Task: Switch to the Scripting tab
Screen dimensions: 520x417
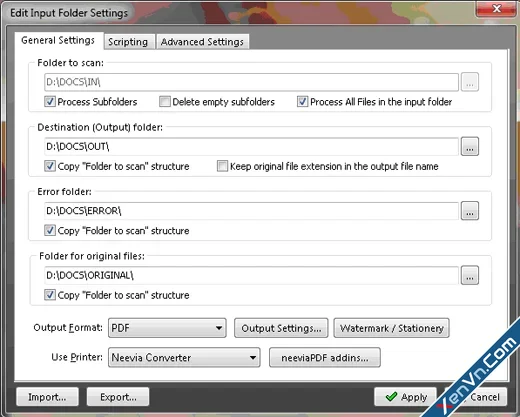Action: click(128, 42)
